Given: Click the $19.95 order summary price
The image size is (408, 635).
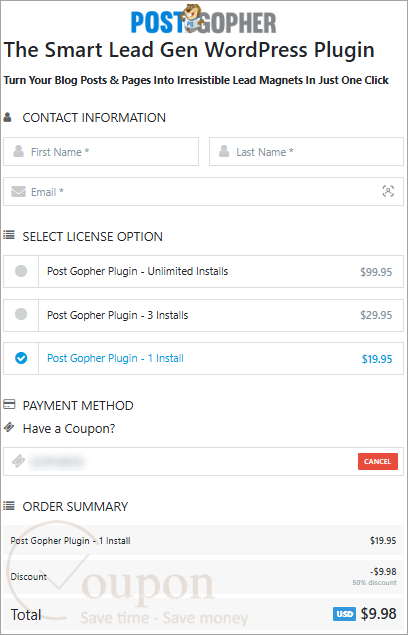Looking at the screenshot, I should tap(383, 541).
